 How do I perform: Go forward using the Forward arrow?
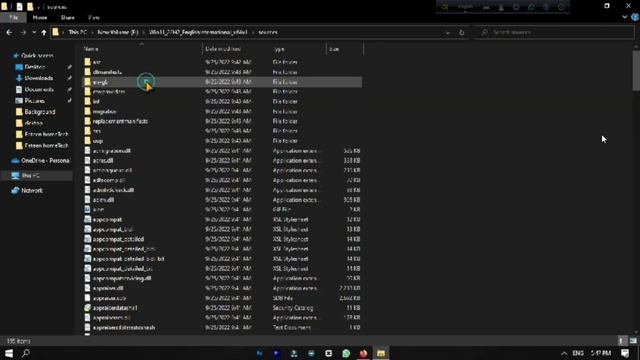pyautogui.click(x=23, y=32)
